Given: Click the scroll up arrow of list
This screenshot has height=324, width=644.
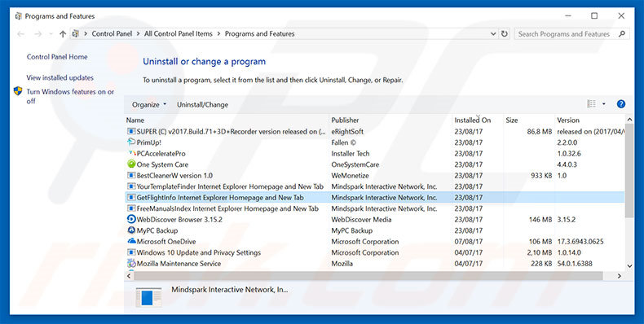Looking at the screenshot, I should [629, 120].
